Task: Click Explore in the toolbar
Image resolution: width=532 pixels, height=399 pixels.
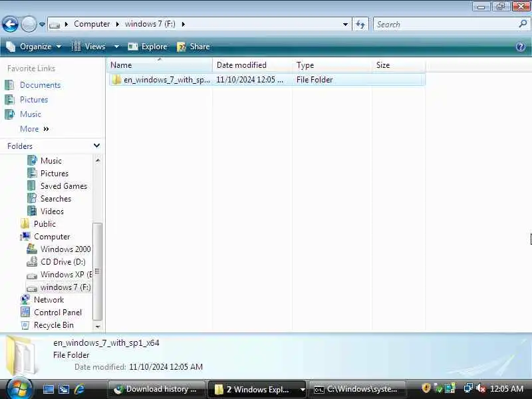Action: click(x=148, y=47)
